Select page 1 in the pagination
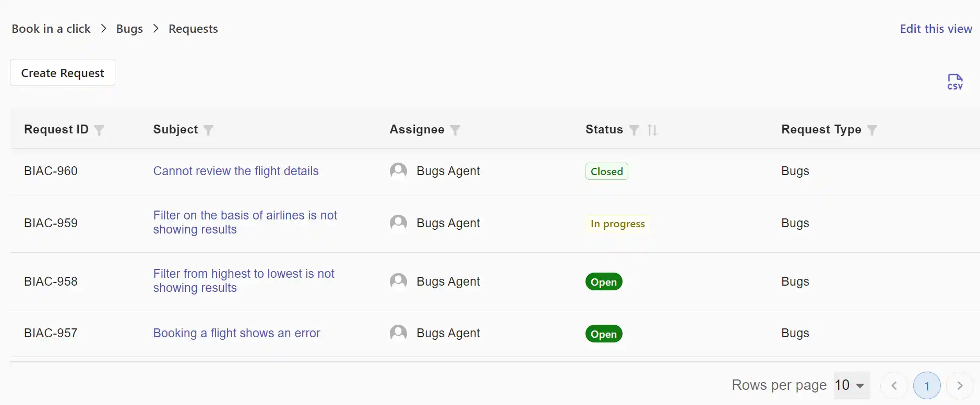Screen dimensions: 980x405 pyautogui.click(x=927, y=386)
